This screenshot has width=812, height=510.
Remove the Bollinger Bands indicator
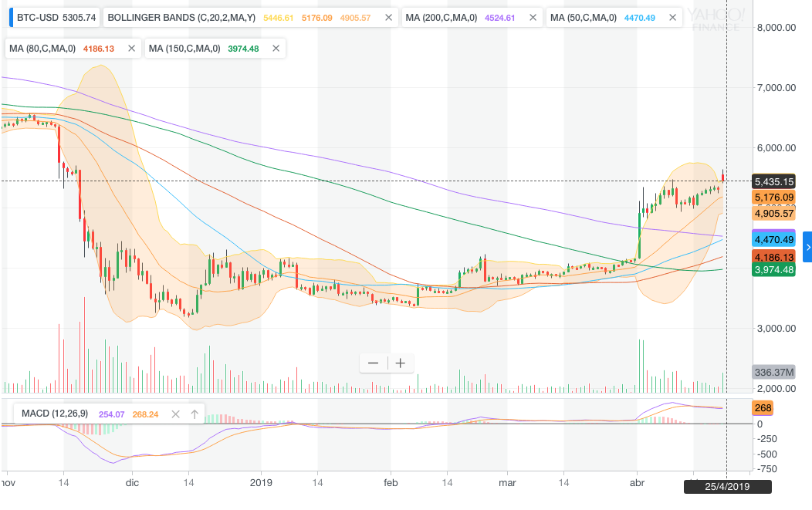tap(388, 18)
